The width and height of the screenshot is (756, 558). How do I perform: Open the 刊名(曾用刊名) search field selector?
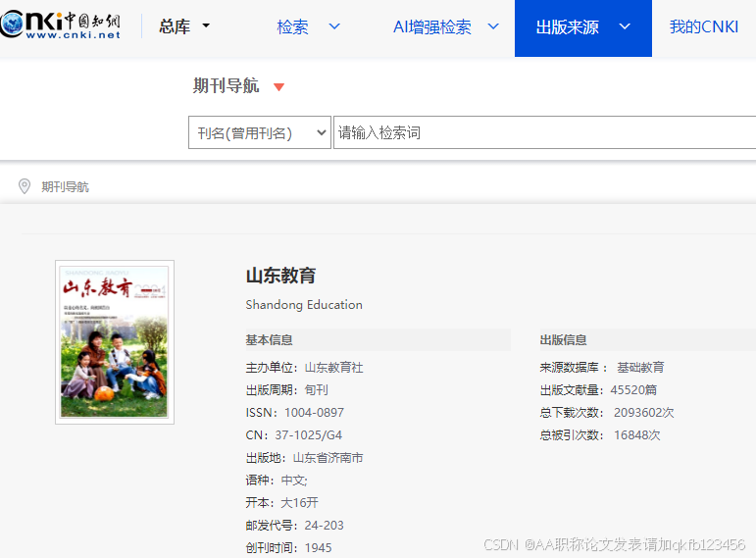point(260,132)
